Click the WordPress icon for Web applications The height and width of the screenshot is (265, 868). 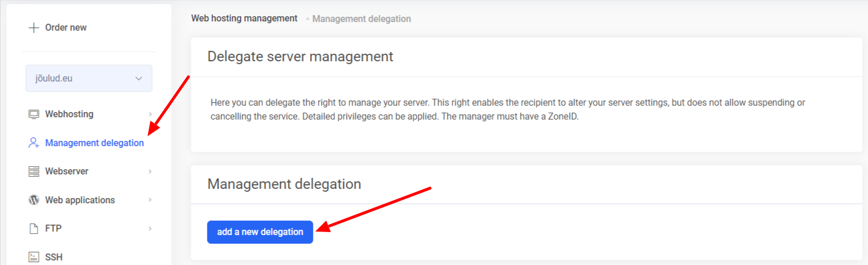[x=33, y=200]
